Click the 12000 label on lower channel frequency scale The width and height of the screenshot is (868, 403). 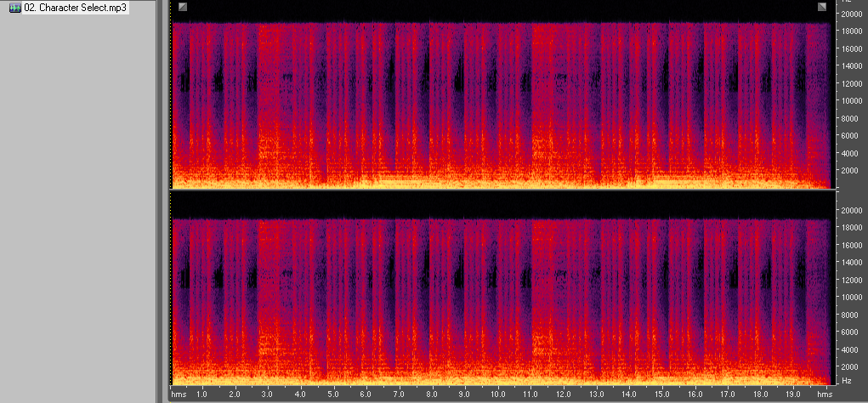click(x=854, y=280)
